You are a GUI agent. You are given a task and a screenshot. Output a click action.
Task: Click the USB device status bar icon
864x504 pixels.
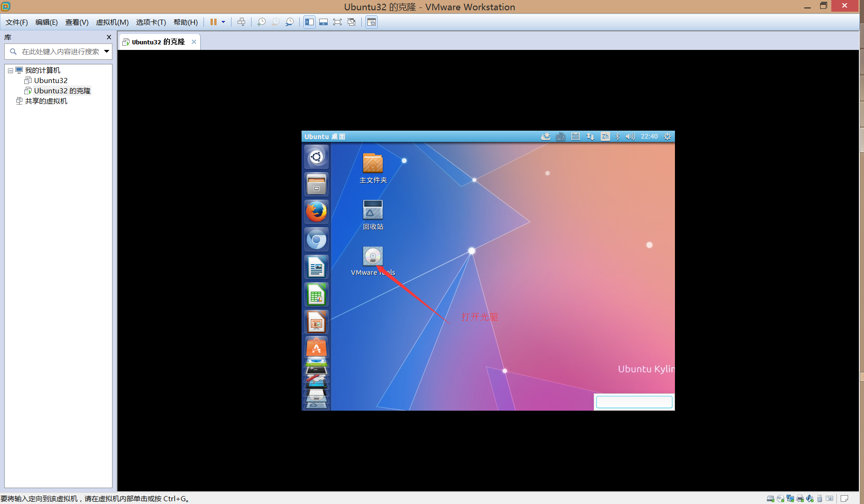(820, 498)
